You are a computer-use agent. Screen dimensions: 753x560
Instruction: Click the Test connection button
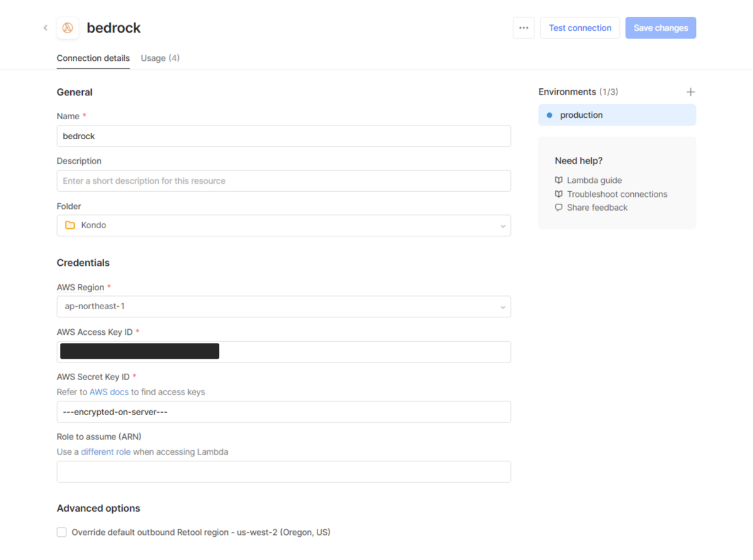pyautogui.click(x=580, y=28)
